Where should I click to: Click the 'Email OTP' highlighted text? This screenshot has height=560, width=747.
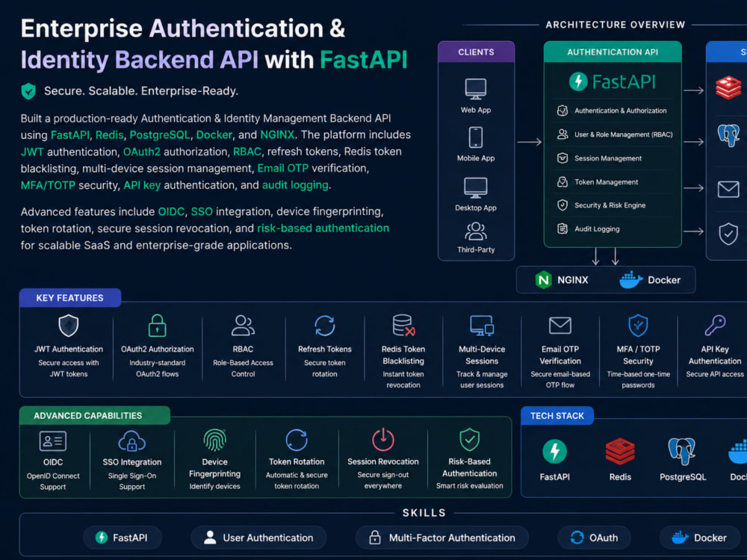tap(283, 168)
